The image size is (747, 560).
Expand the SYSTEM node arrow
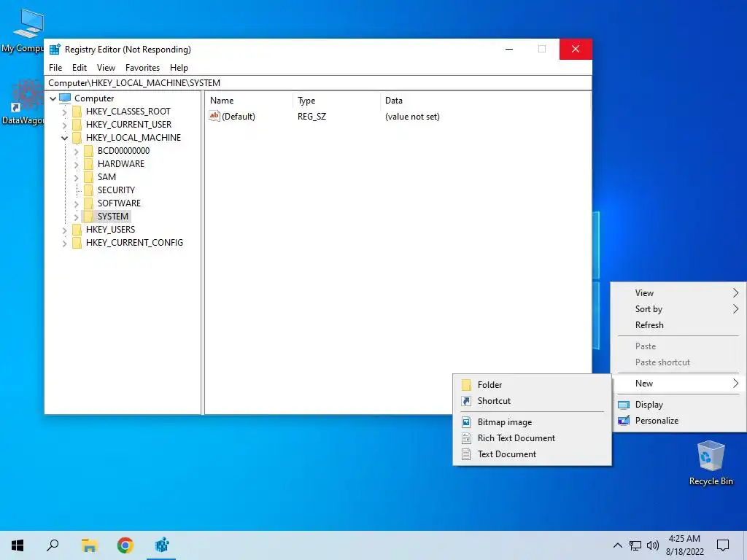point(76,217)
